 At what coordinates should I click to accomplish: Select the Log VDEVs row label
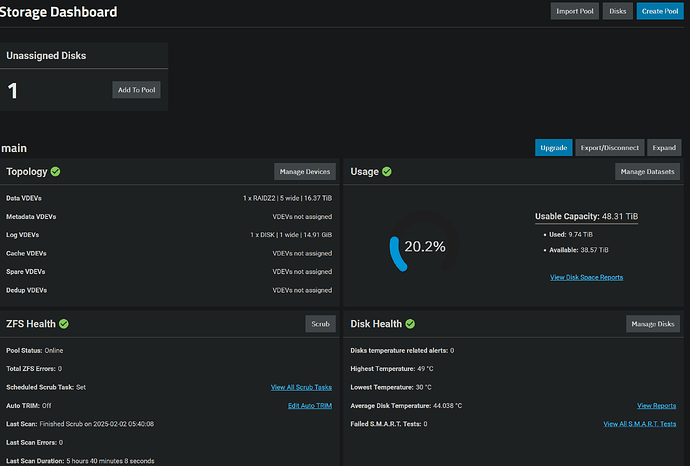[x=22, y=235]
